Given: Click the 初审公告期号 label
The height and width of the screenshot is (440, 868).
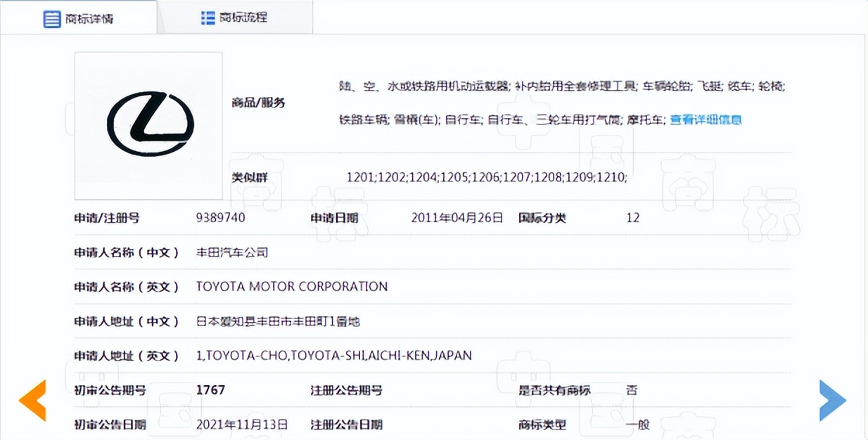Looking at the screenshot, I should tap(110, 390).
